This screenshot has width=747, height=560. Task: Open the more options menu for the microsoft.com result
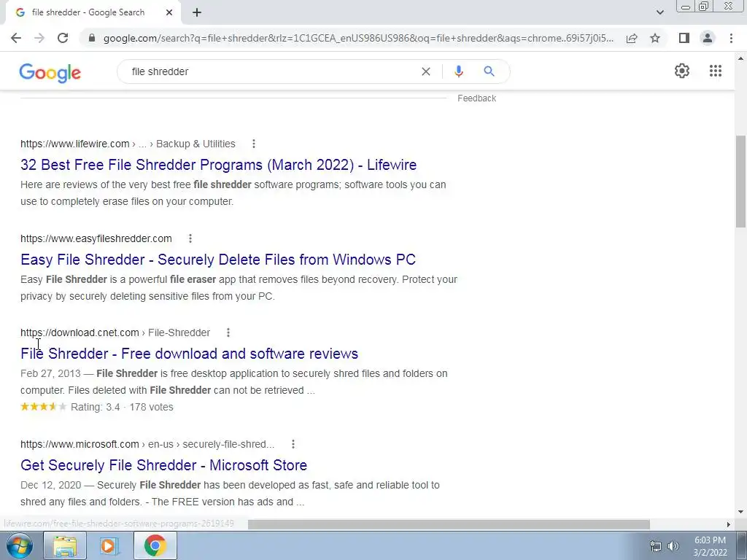pyautogui.click(x=293, y=444)
